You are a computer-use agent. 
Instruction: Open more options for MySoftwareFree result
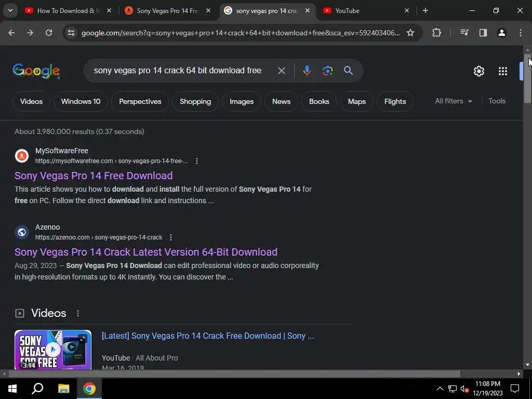(x=197, y=161)
